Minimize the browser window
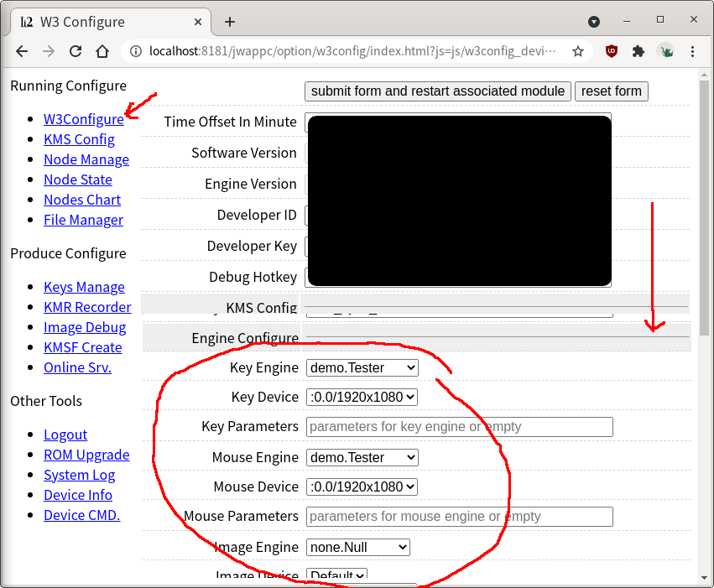The image size is (714, 588). [627, 20]
